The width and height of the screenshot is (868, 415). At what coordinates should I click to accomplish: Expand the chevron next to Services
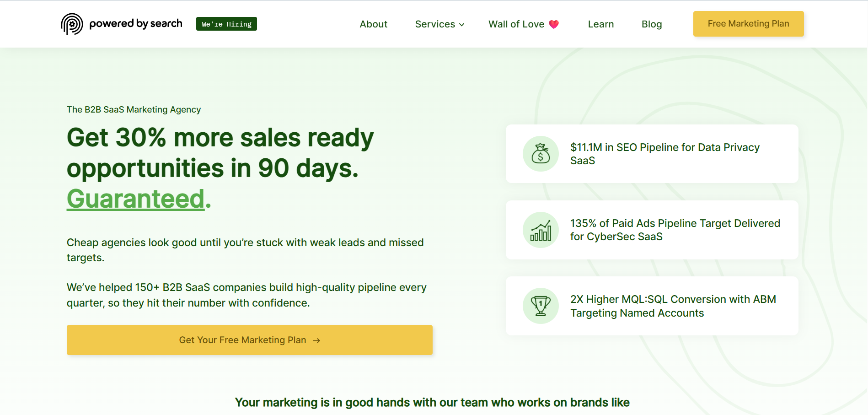pyautogui.click(x=461, y=25)
